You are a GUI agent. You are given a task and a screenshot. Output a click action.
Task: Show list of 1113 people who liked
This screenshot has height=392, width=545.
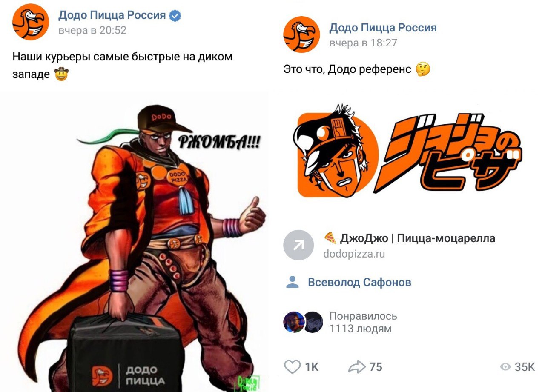[363, 322]
